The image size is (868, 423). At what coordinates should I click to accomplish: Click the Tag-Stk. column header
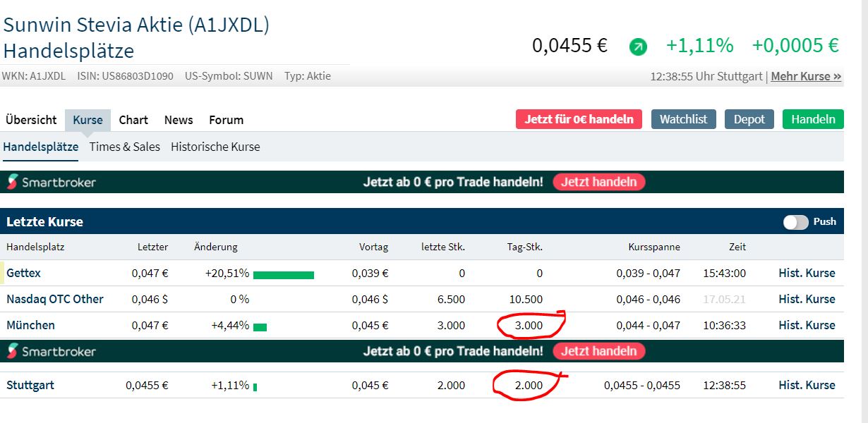point(524,247)
